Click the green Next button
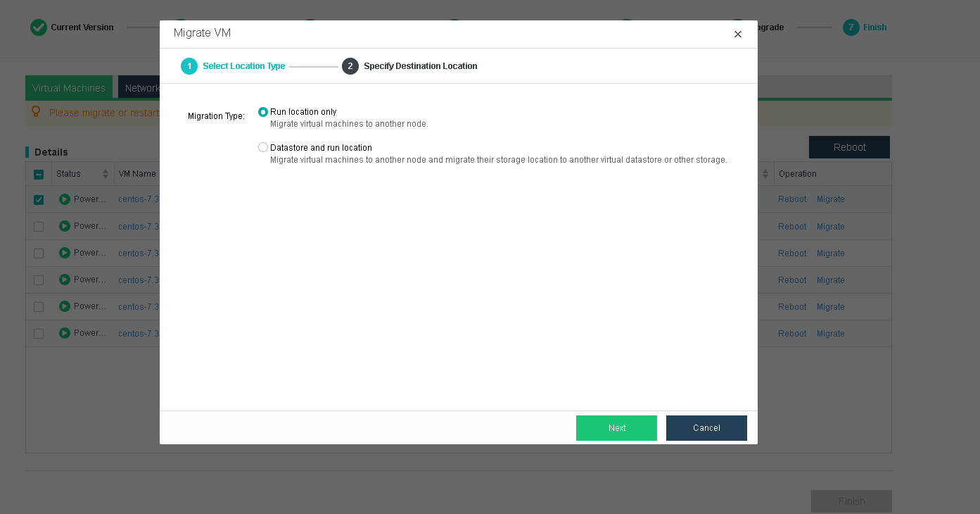 (x=616, y=428)
